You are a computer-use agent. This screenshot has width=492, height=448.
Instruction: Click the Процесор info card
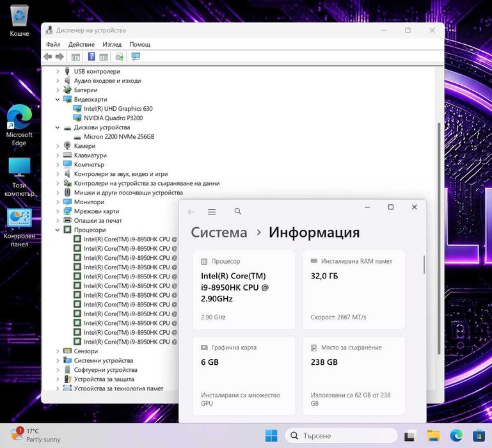pos(244,289)
